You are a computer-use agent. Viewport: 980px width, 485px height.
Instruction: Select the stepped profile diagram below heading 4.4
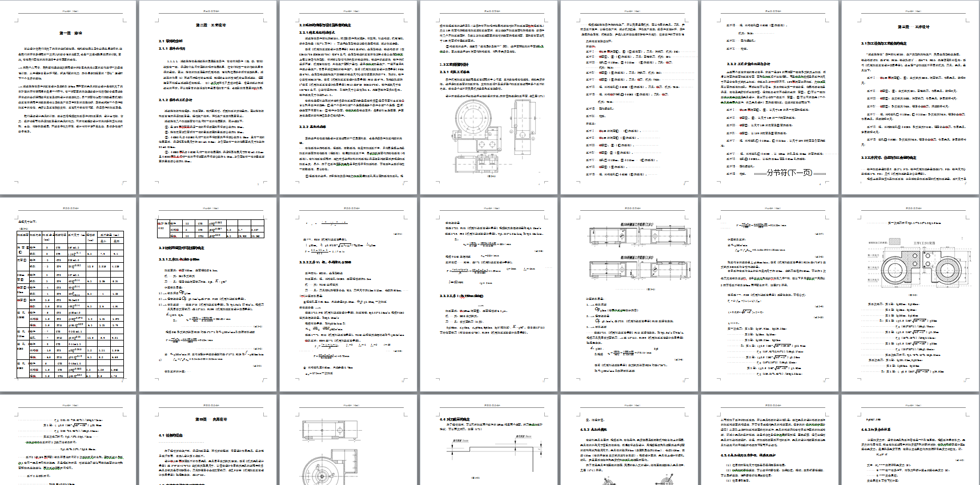[493, 453]
